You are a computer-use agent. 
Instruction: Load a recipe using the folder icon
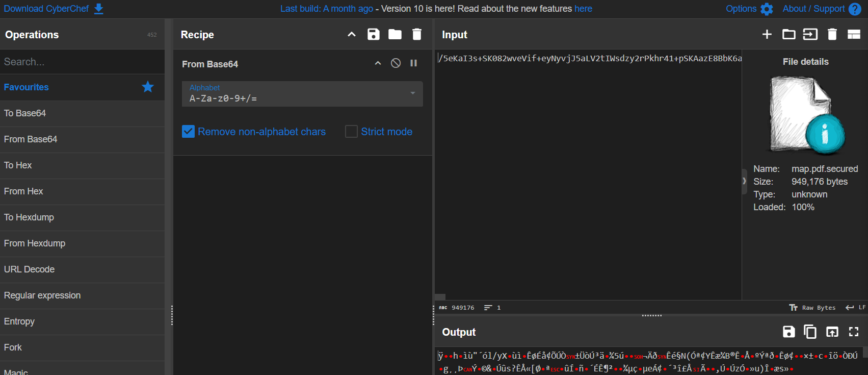coord(395,34)
